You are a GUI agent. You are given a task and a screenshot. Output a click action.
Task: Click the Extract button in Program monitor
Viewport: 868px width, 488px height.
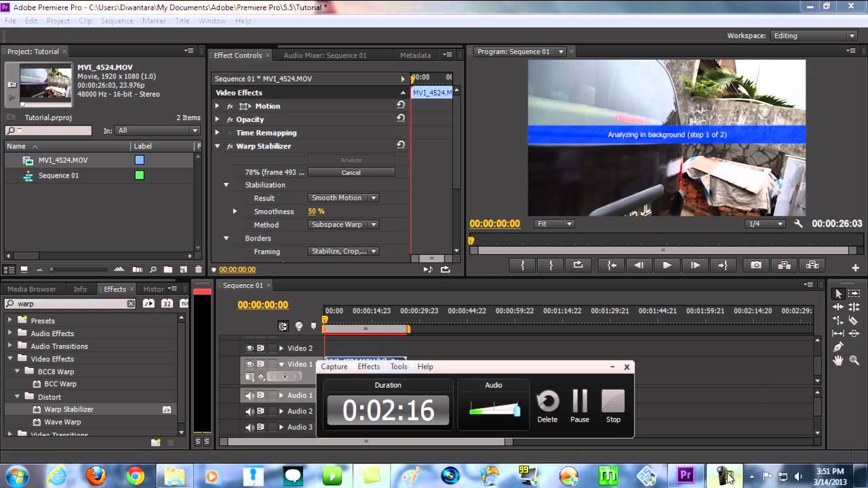(x=812, y=266)
